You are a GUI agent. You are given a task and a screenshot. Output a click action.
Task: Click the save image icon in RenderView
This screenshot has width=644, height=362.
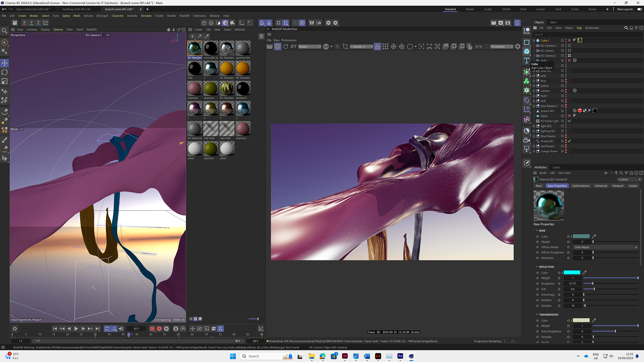pyautogui.click(x=445, y=47)
